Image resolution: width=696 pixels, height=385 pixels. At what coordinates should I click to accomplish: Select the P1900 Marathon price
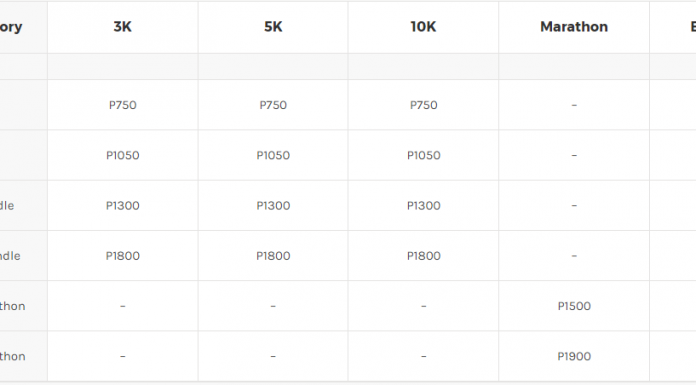coord(574,356)
